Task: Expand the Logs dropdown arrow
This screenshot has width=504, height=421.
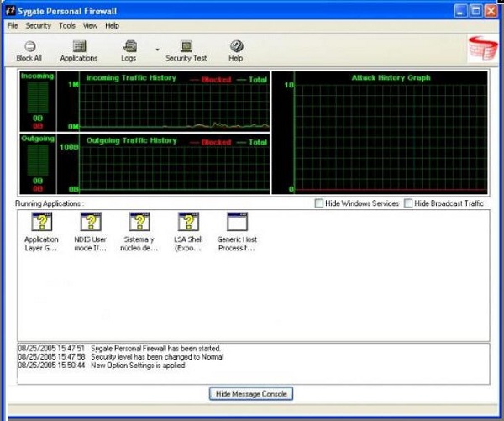Action: [158, 50]
